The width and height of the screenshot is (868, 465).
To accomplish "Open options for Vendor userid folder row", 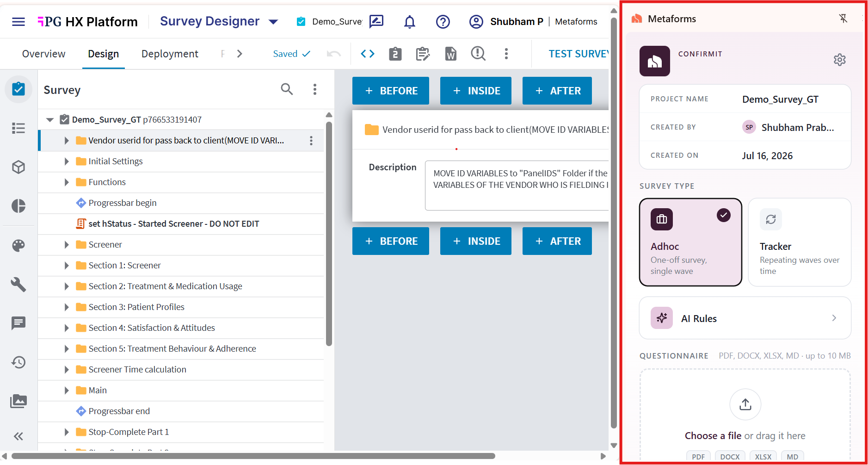I will [311, 141].
